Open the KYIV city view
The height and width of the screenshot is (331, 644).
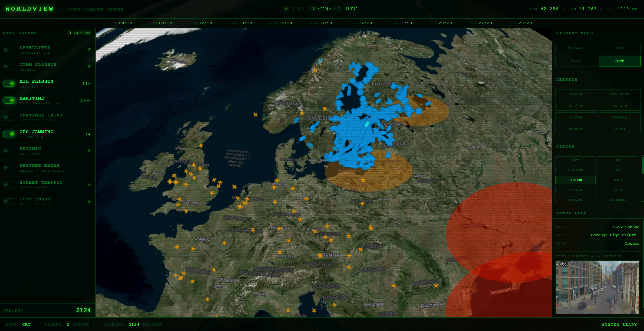pos(618,190)
